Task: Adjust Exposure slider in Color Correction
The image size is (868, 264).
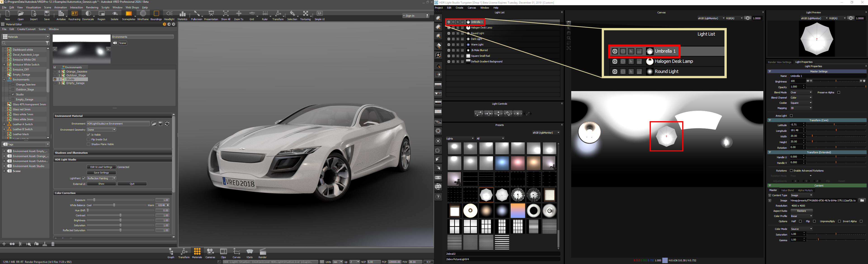Action: click(x=120, y=200)
